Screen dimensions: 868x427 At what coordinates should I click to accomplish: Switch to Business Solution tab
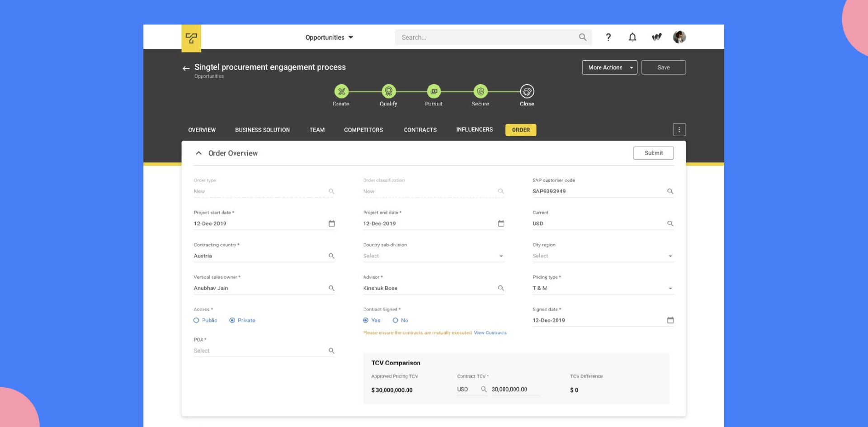[262, 130]
